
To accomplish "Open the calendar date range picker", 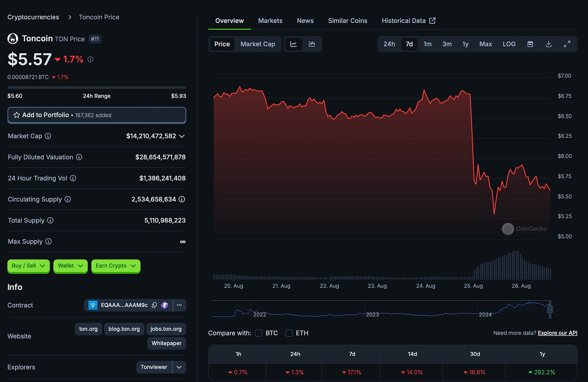I will pos(530,44).
